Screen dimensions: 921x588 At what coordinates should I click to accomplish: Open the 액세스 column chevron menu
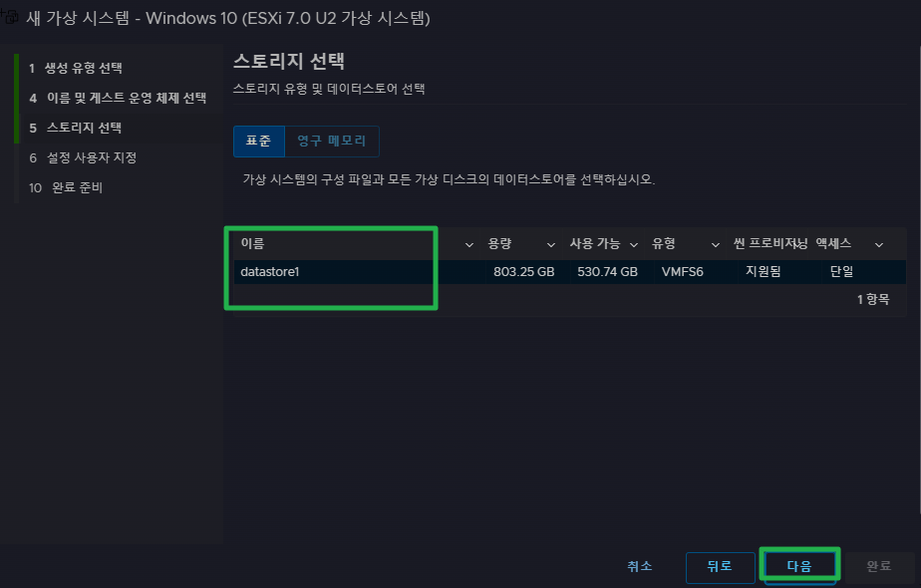879,244
